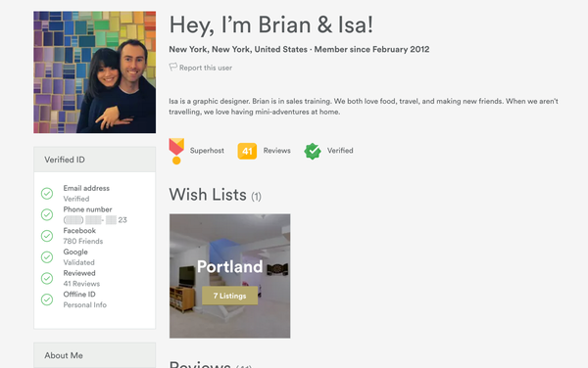Click the Superhost label text

(207, 151)
